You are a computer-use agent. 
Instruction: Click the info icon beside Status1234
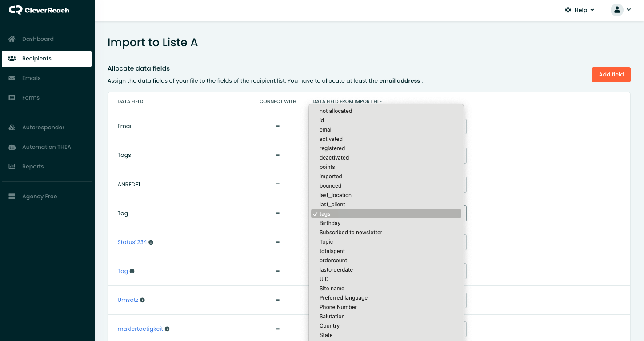[x=151, y=242]
